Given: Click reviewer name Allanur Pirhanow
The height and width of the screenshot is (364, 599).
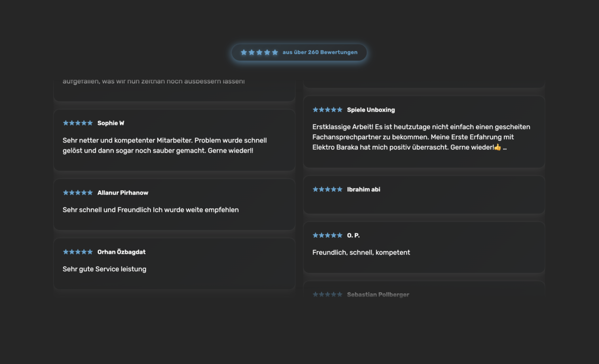Looking at the screenshot, I should coord(123,193).
